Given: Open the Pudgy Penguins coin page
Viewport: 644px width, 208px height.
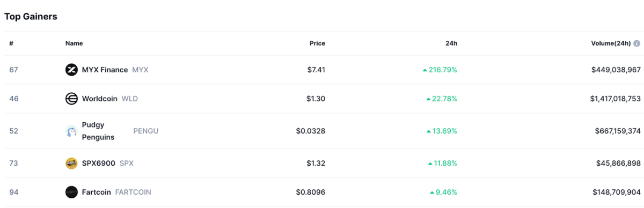Looking at the screenshot, I should point(98,131).
